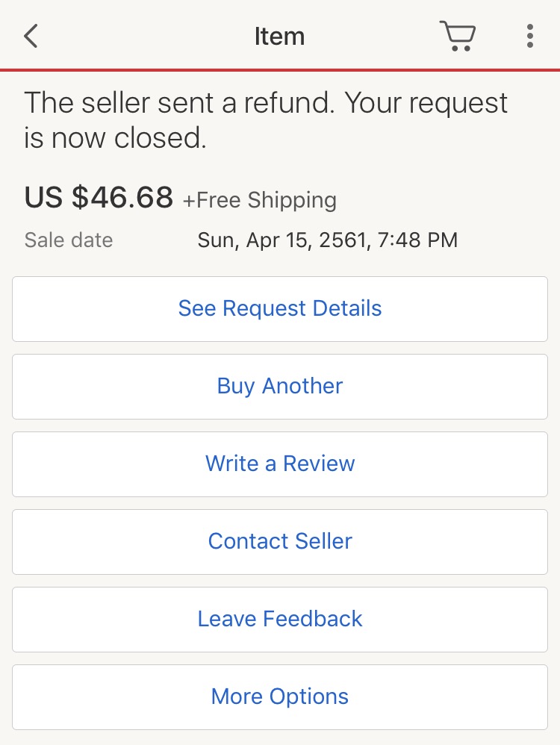Click the 7:48 PM time text
Image resolution: width=560 pixels, height=745 pixels.
(x=417, y=240)
